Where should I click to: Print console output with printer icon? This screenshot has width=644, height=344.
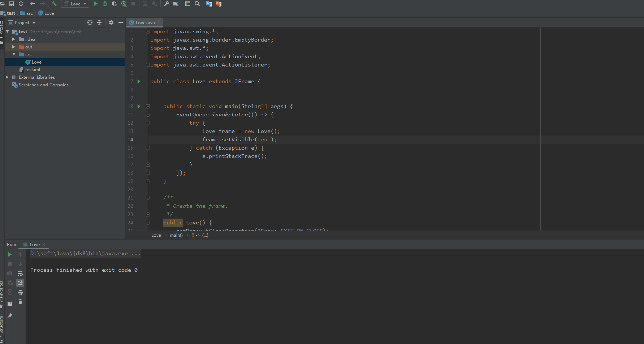(20, 292)
